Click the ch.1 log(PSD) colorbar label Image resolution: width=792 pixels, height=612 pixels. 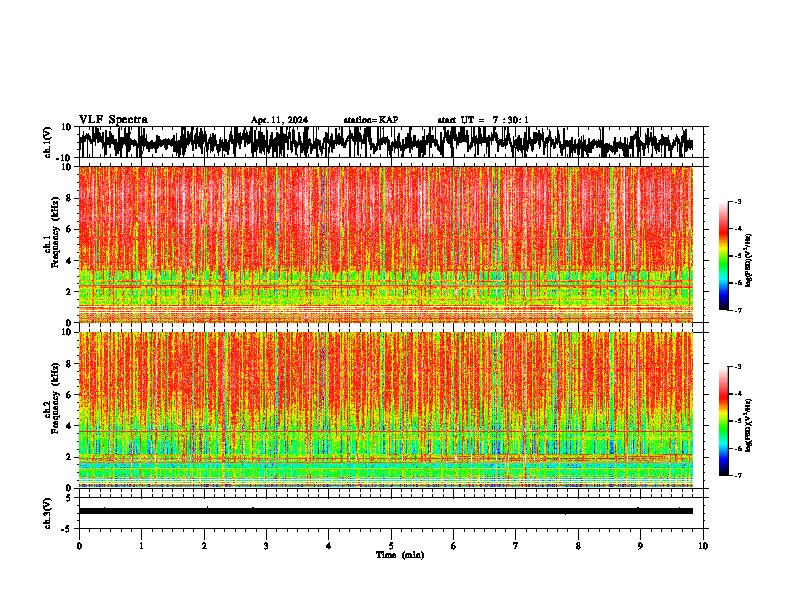pos(749,260)
